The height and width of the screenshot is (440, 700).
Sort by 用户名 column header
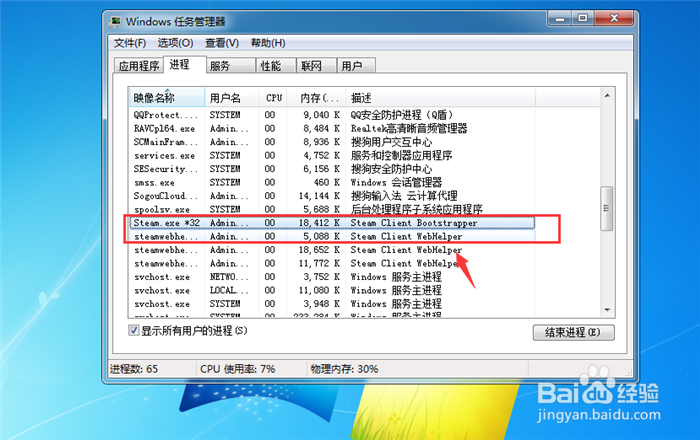pos(232,98)
